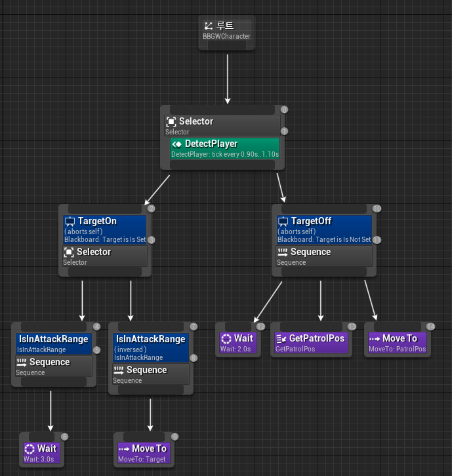Click the TargetOn blackboard decorator icon
The width and height of the screenshot is (452, 476).
pos(70,222)
